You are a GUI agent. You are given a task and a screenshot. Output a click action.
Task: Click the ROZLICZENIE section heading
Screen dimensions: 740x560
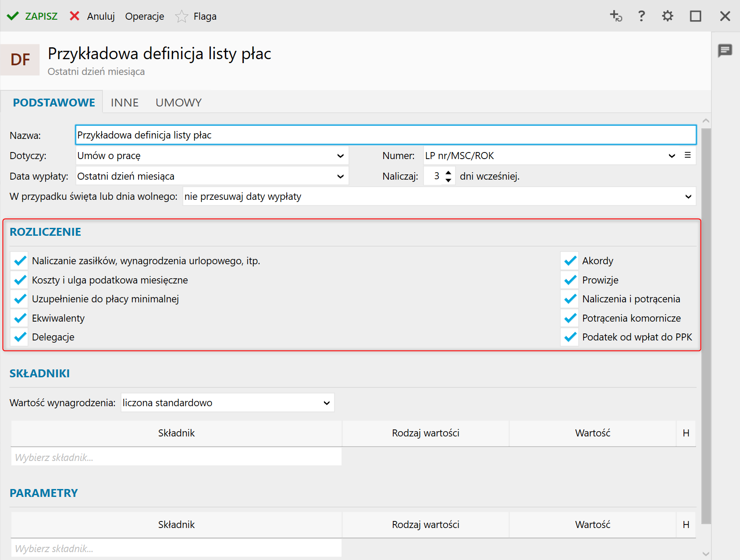(x=46, y=232)
